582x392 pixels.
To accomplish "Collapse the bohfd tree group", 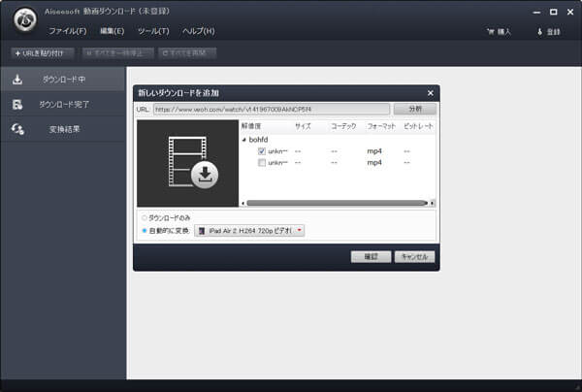I will (243, 140).
